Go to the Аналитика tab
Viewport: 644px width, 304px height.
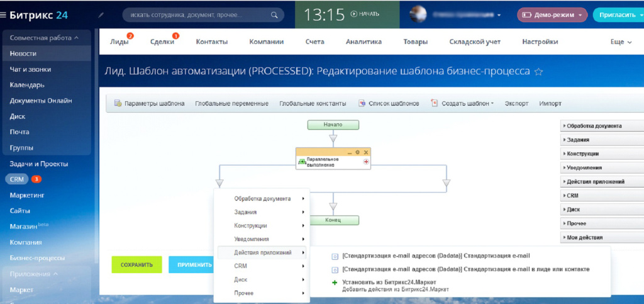pos(364,42)
